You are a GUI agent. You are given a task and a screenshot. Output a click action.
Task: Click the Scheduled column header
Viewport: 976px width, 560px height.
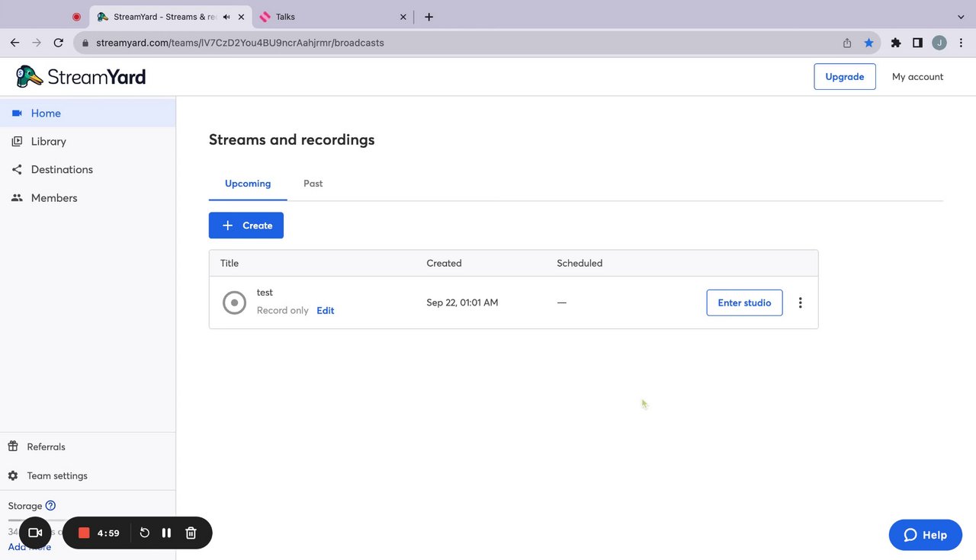tap(579, 263)
